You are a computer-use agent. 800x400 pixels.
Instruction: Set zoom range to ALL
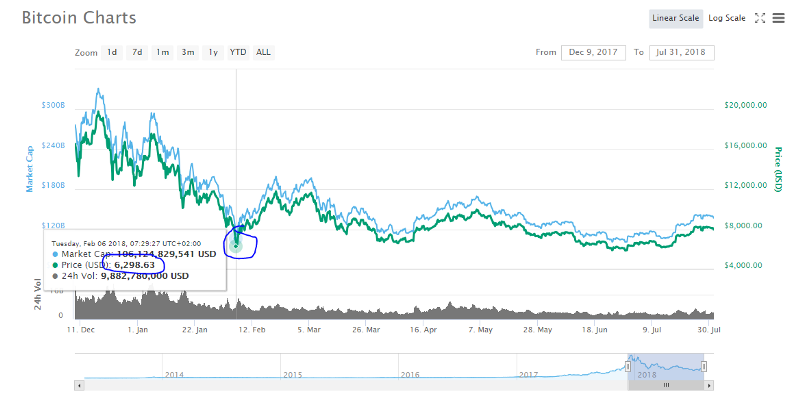coord(263,52)
